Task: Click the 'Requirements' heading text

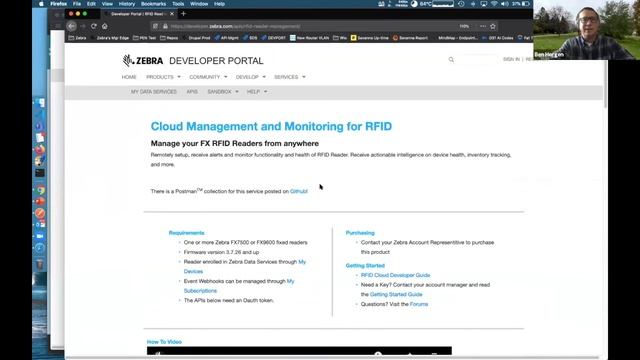Action: (x=186, y=233)
